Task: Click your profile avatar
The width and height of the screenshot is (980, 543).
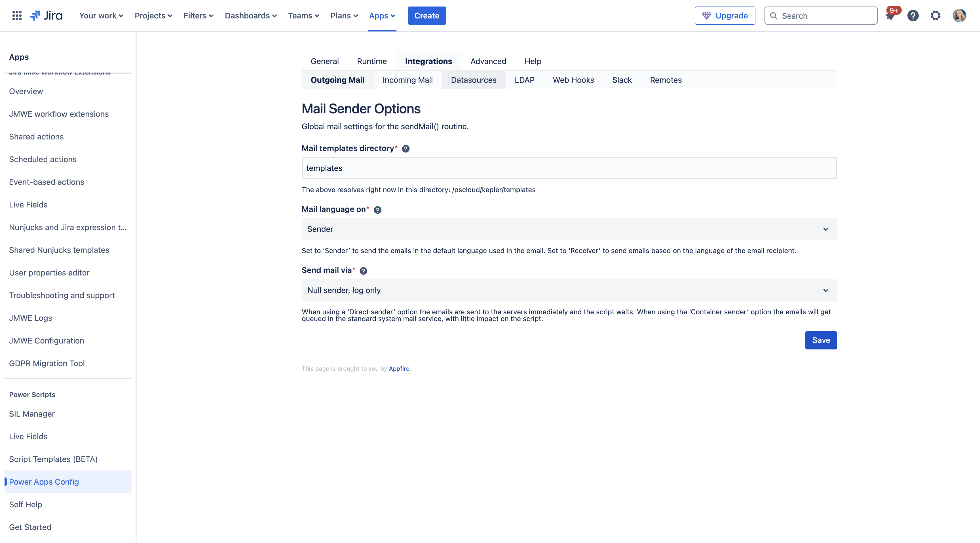Action: pos(960,15)
